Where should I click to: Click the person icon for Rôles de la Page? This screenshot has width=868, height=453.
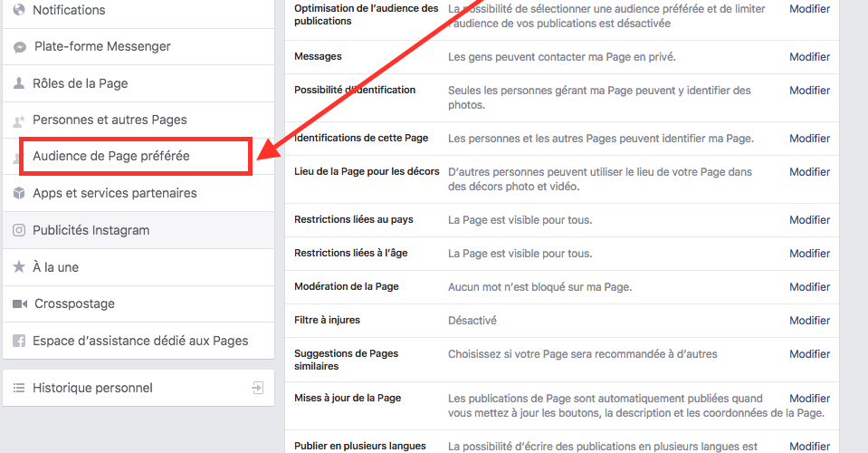[x=19, y=83]
